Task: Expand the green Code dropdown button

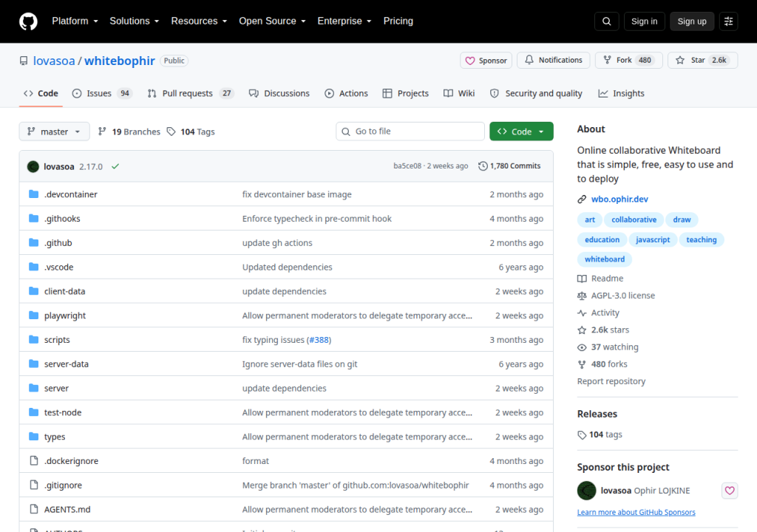Action: pyautogui.click(x=521, y=132)
